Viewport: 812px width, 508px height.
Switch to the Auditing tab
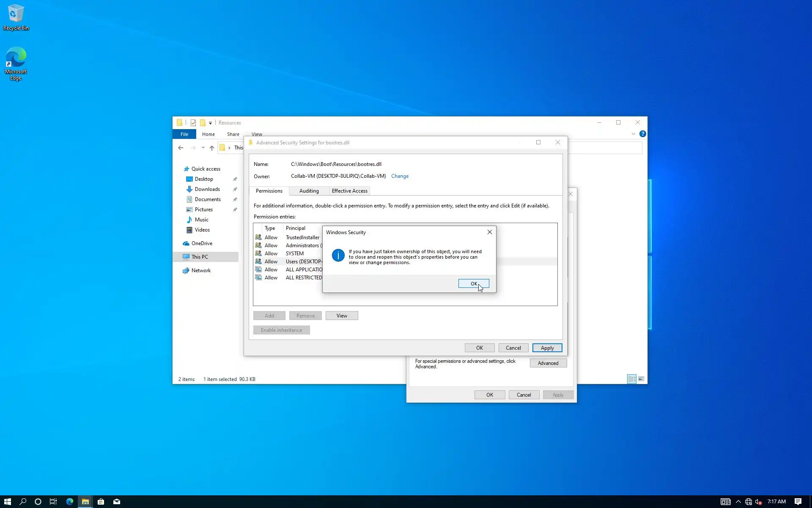309,191
